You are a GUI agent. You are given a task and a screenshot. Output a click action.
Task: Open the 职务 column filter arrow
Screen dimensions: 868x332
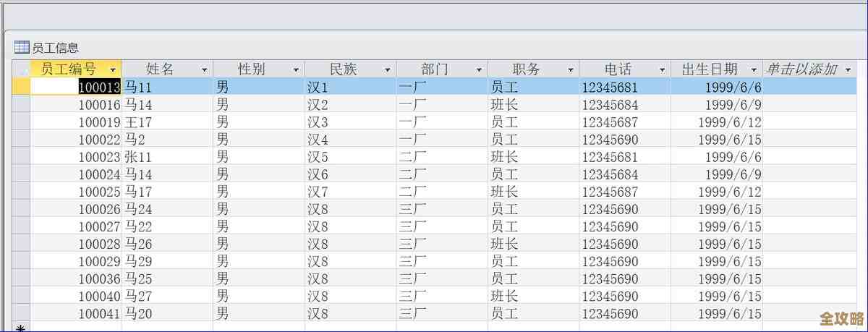(571, 69)
